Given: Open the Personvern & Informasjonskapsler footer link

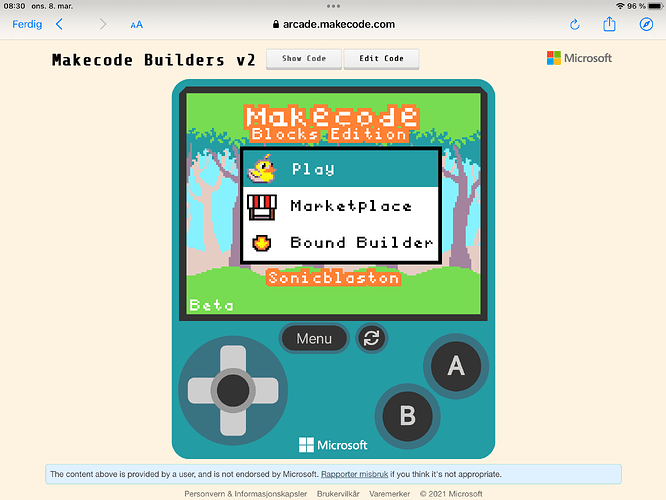Looking at the screenshot, I should (x=246, y=494).
